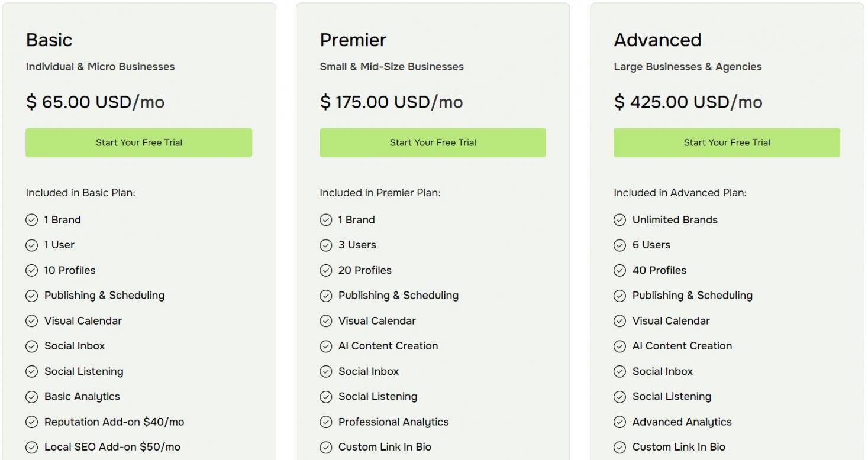
Task: Click the $ 175.00 USD/mo price
Action: click(x=391, y=102)
